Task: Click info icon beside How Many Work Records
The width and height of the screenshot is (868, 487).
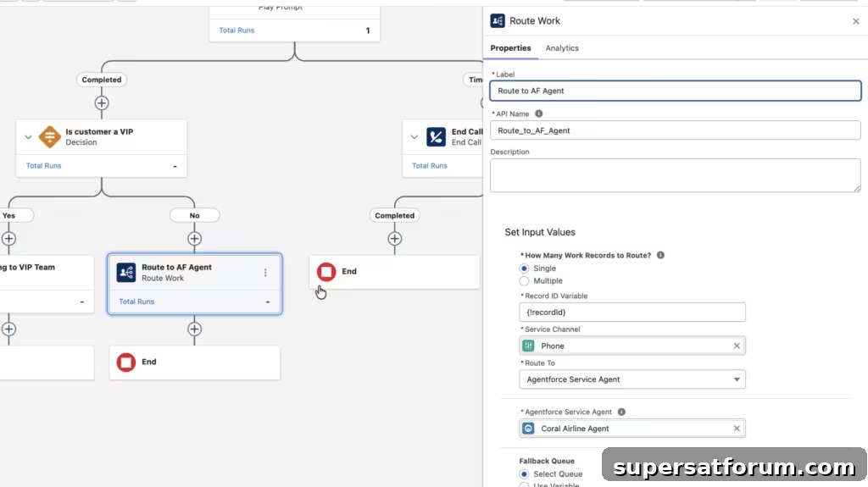Action: pyautogui.click(x=660, y=255)
